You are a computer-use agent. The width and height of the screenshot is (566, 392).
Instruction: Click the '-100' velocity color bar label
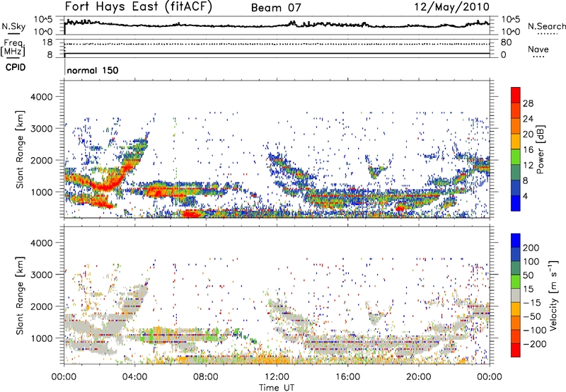(534, 330)
